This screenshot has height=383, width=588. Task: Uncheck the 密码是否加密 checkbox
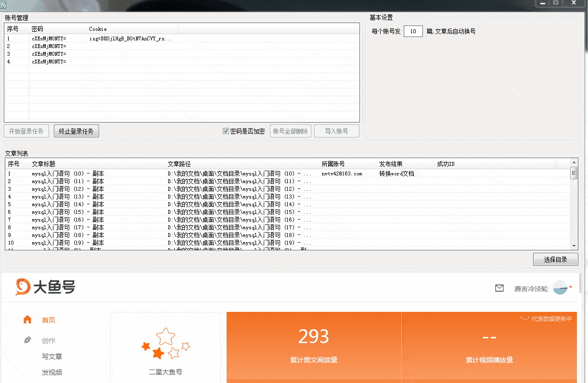point(226,131)
